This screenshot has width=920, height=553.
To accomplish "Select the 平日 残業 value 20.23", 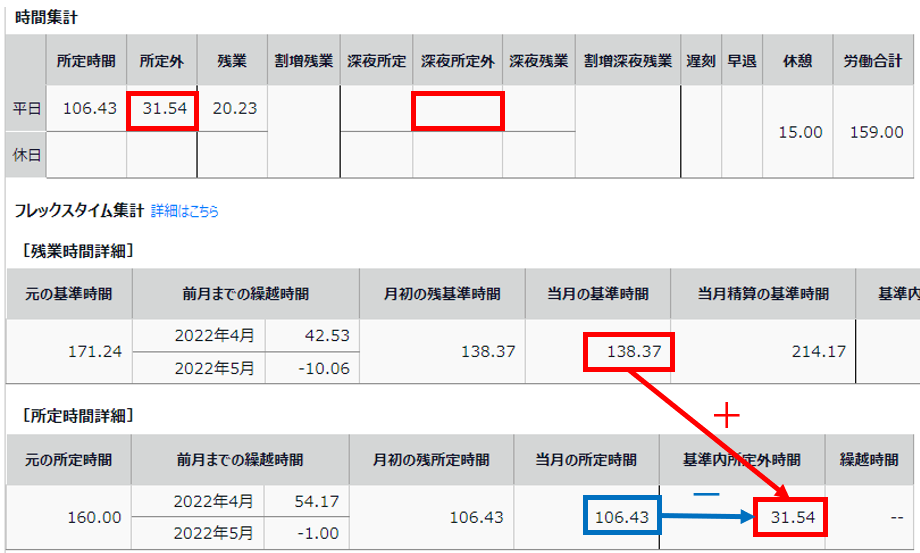I will pyautogui.click(x=234, y=108).
